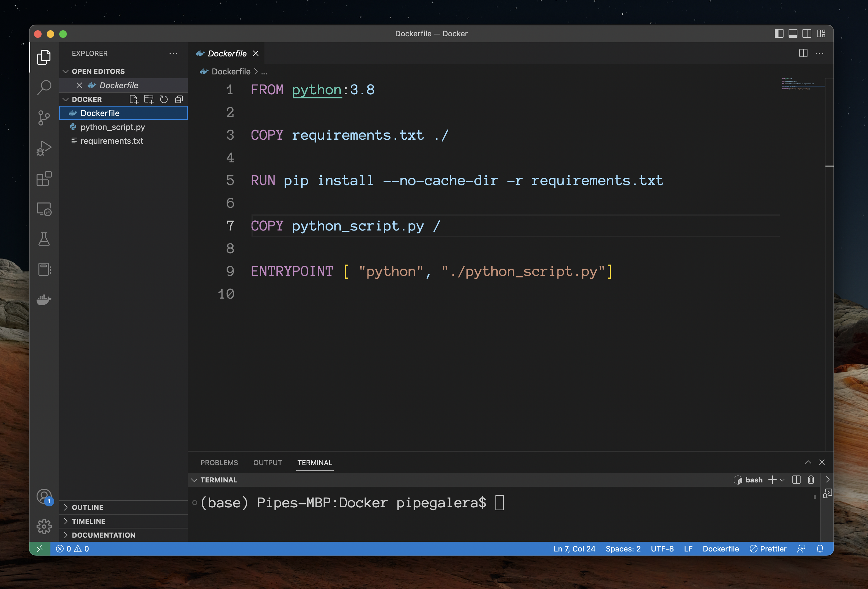
Task: Close Dockerfile in Open Editors list
Action: 79,85
